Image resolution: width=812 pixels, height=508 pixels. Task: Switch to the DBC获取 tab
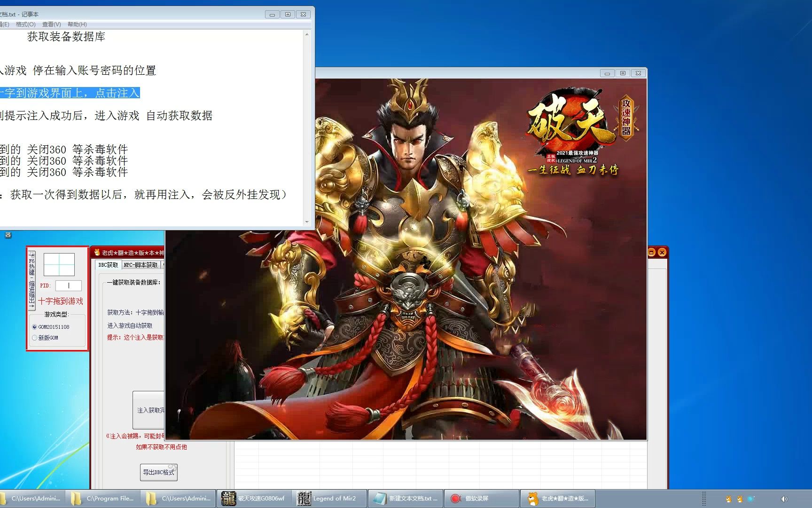[108, 265]
